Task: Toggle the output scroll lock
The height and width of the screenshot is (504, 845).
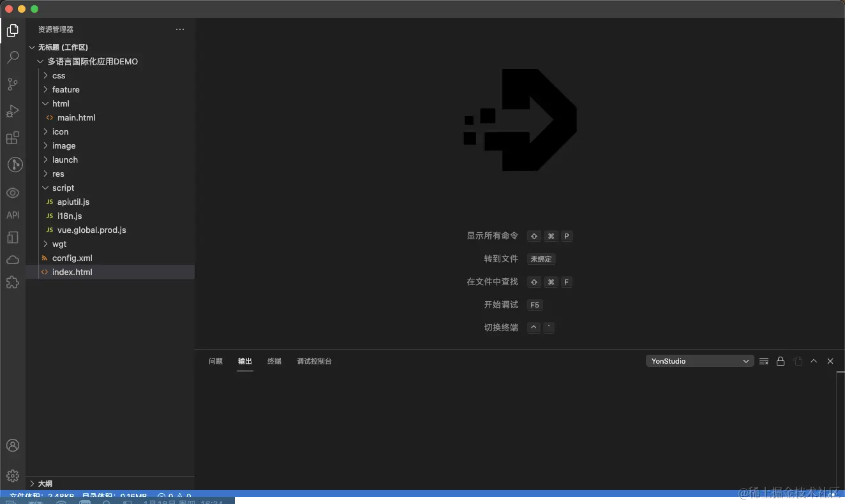Action: point(781,361)
